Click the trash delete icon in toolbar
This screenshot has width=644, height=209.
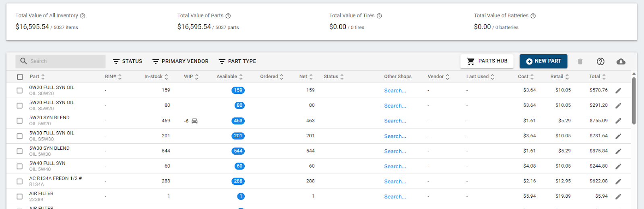(580, 62)
